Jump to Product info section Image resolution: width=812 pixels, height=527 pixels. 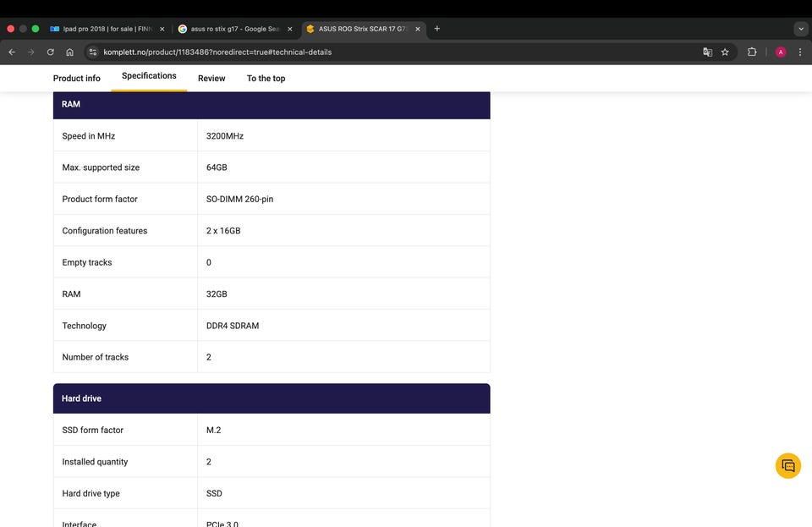point(77,78)
